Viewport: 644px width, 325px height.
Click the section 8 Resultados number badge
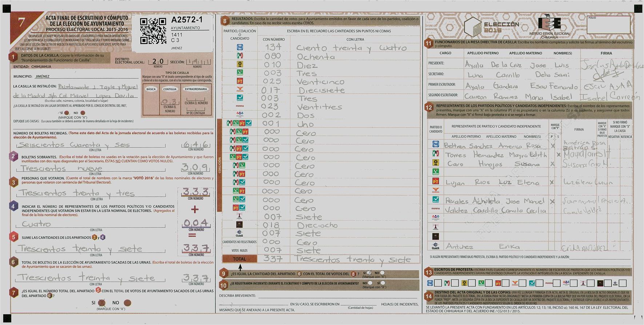coord(225,21)
